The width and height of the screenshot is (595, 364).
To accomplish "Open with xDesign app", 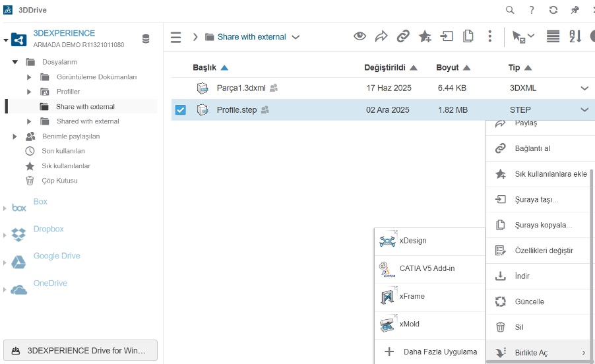I will pos(430,241).
